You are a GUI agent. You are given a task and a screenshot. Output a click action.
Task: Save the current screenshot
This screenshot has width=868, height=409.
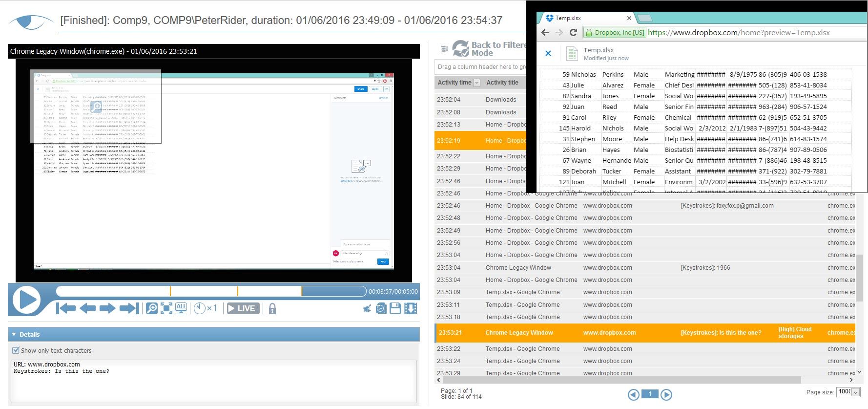[x=395, y=308]
